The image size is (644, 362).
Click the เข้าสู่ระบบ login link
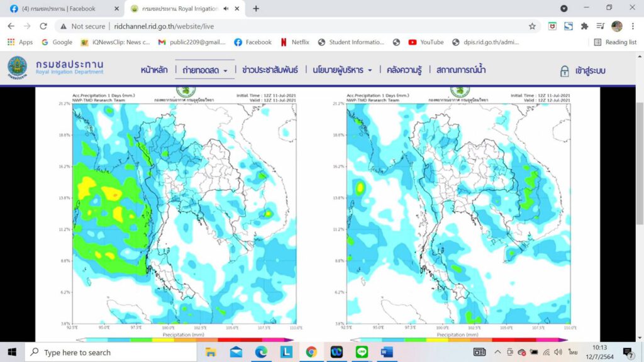[583, 71]
